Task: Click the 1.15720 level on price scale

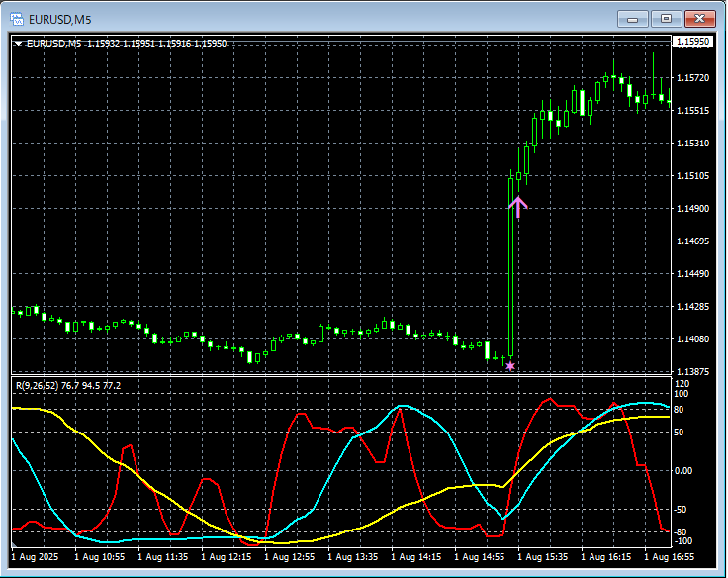Action: point(693,78)
